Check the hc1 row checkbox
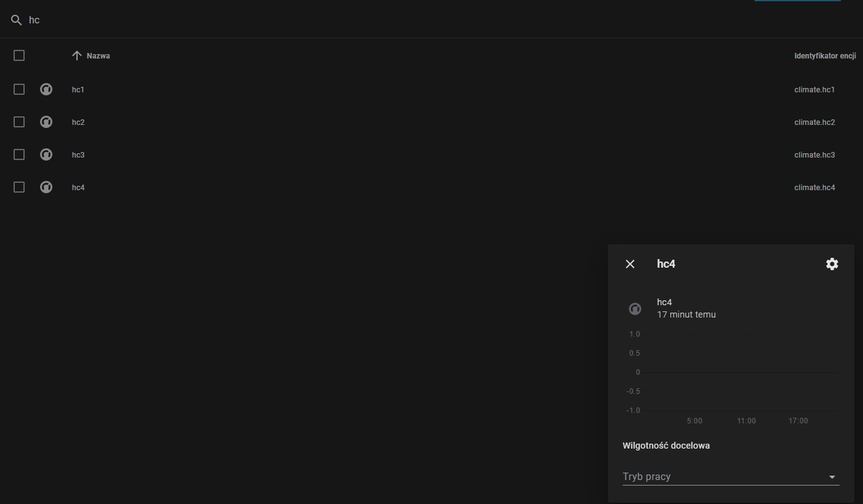The image size is (863, 504). point(19,89)
